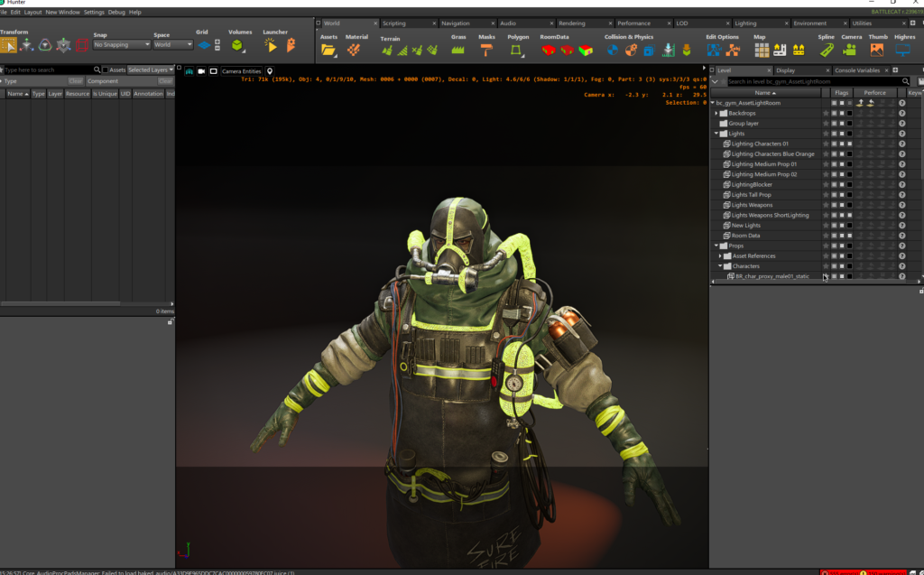This screenshot has height=575, width=924.
Task: Toggle favorite star for Lighting Characters 01
Action: pyautogui.click(x=825, y=144)
